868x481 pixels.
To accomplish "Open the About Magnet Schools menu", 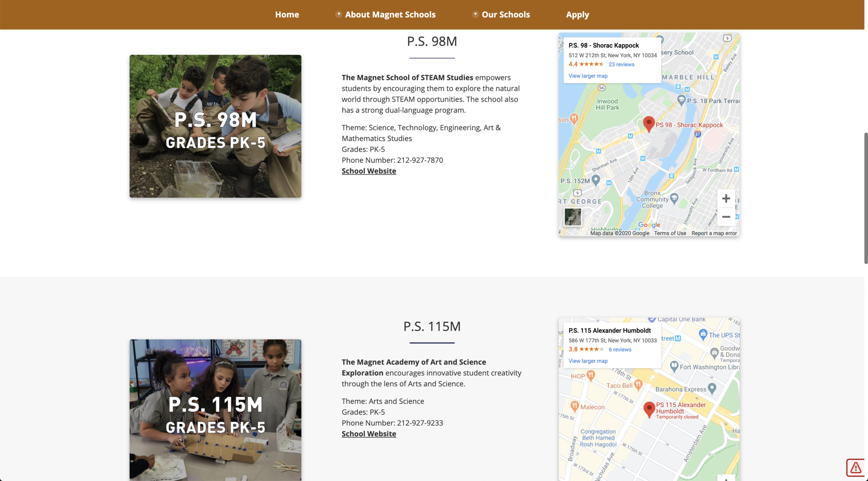I will click(x=390, y=15).
